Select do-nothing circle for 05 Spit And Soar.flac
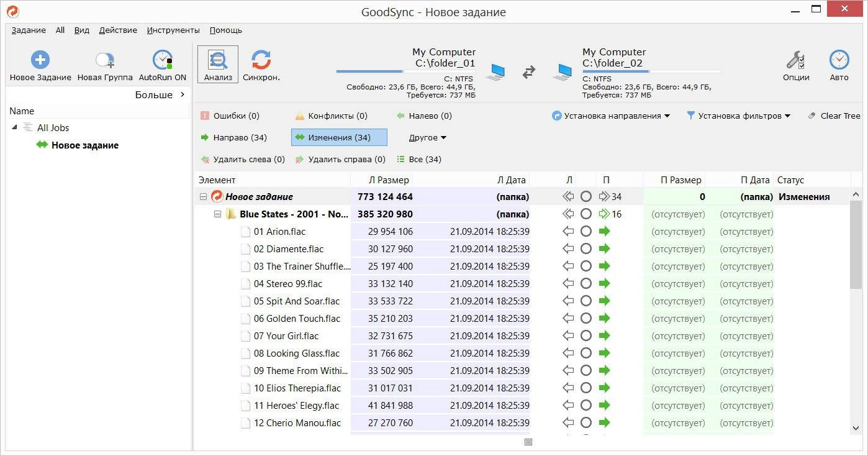Viewport: 868px width, 456px height. (x=585, y=301)
